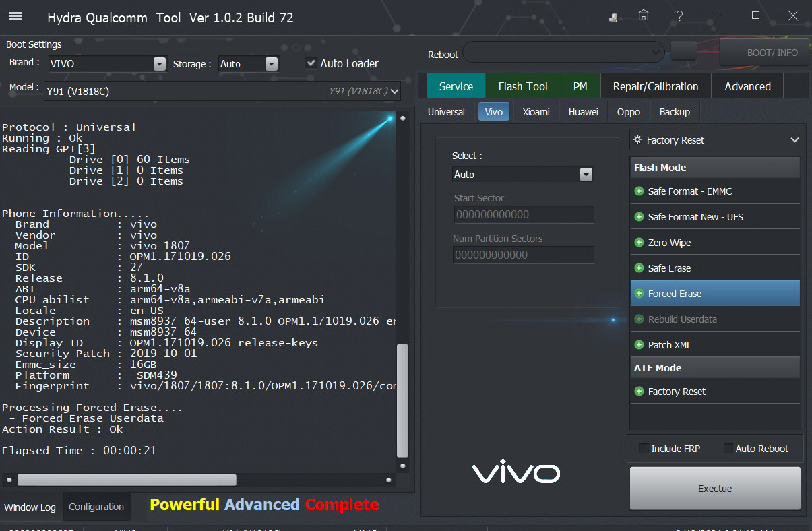Choose Safe Format New - UFS option
The height and width of the screenshot is (531, 812).
click(x=715, y=217)
